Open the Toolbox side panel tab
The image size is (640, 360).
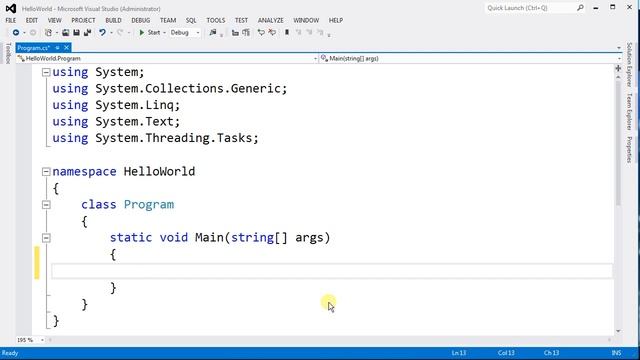(x=8, y=53)
